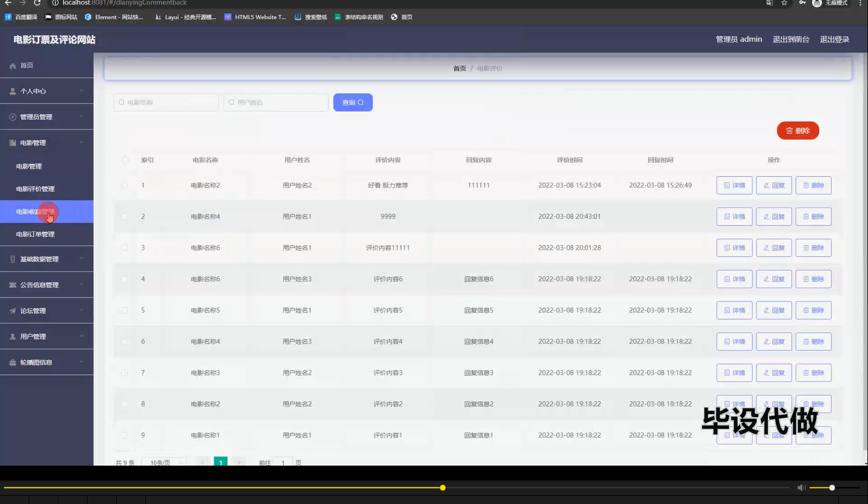Click the page 1 pagination button
This screenshot has width=868, height=504.
[x=220, y=462]
